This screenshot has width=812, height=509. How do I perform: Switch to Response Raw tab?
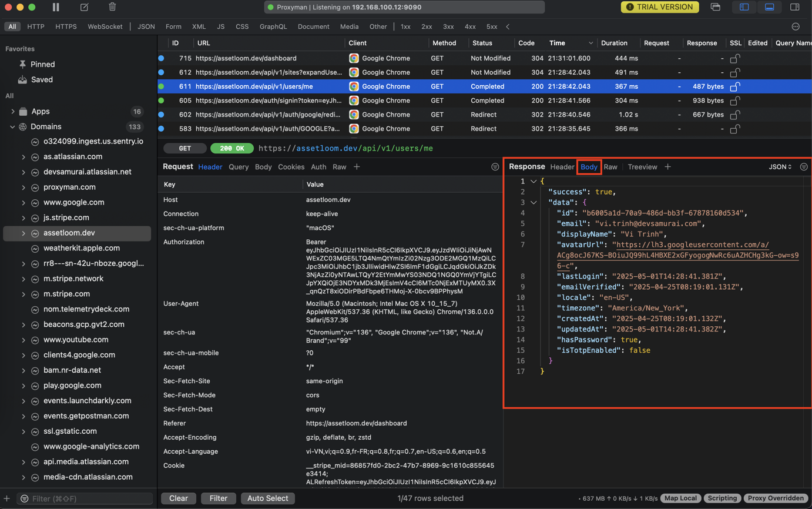tap(610, 167)
